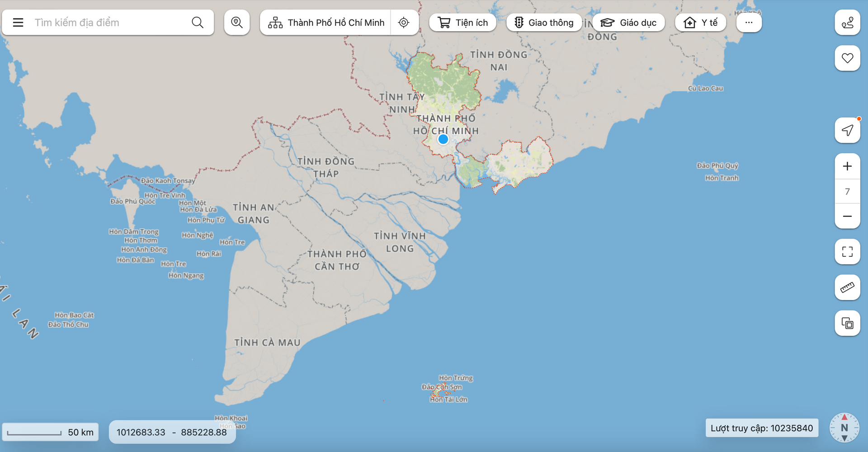Click the magnifier search icon
Screen dimensions: 868x452
pyautogui.click(x=197, y=23)
